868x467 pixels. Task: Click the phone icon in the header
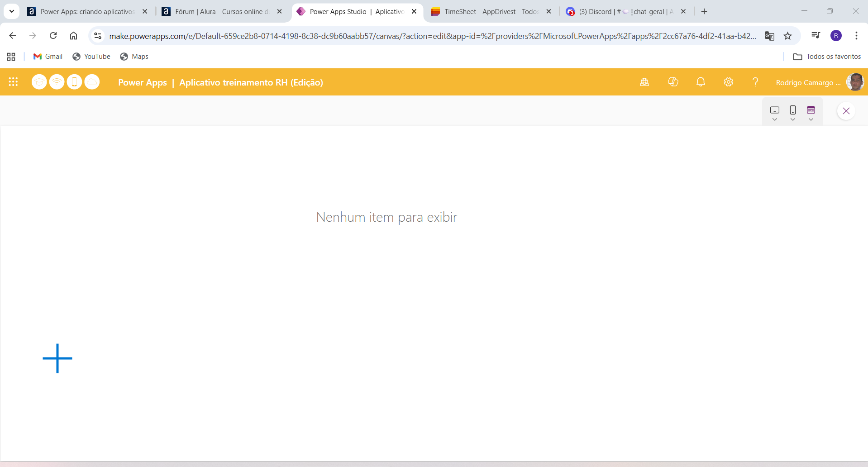[74, 82]
